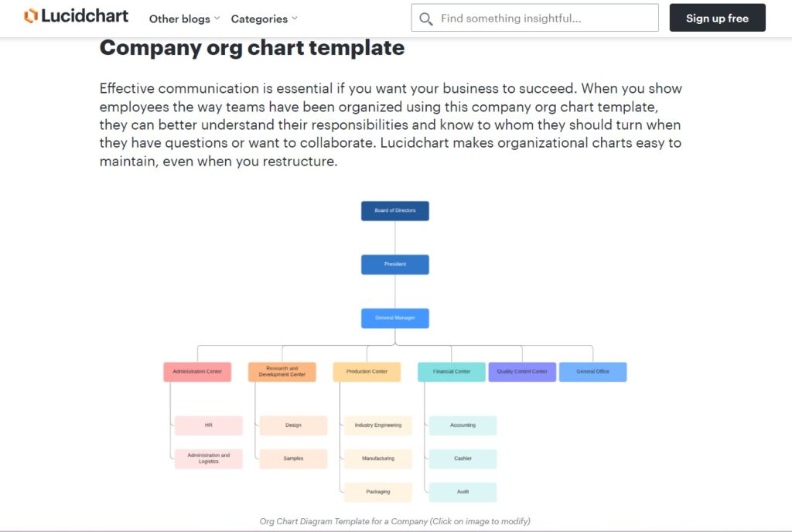This screenshot has height=532, width=792.
Task: Click the Org Chart Diagram Template caption
Action: 395,521
